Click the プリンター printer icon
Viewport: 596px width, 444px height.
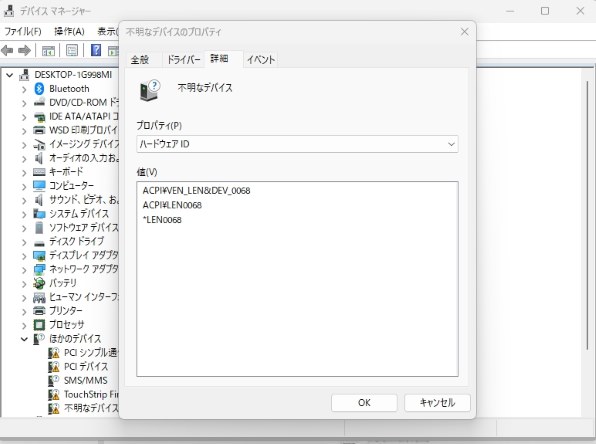[x=39, y=311]
